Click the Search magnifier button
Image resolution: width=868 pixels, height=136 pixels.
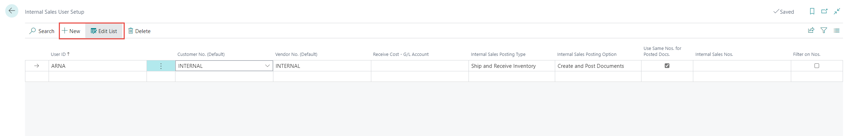pyautogui.click(x=42, y=31)
